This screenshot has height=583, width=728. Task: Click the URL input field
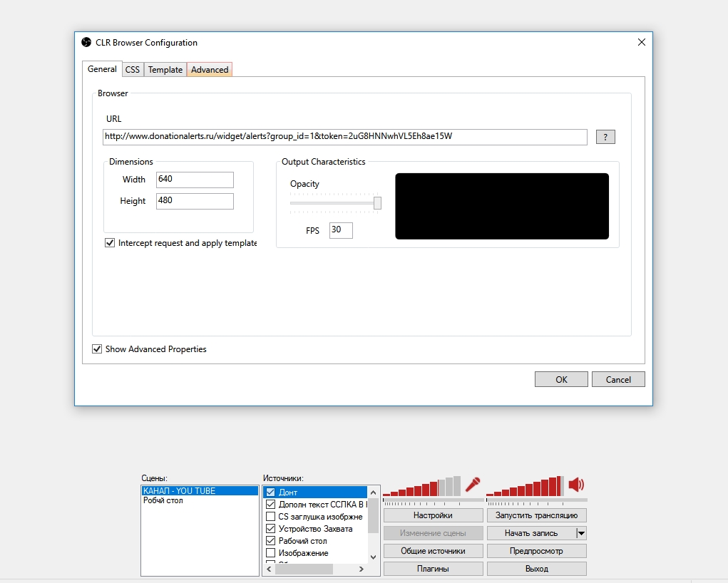(345, 137)
